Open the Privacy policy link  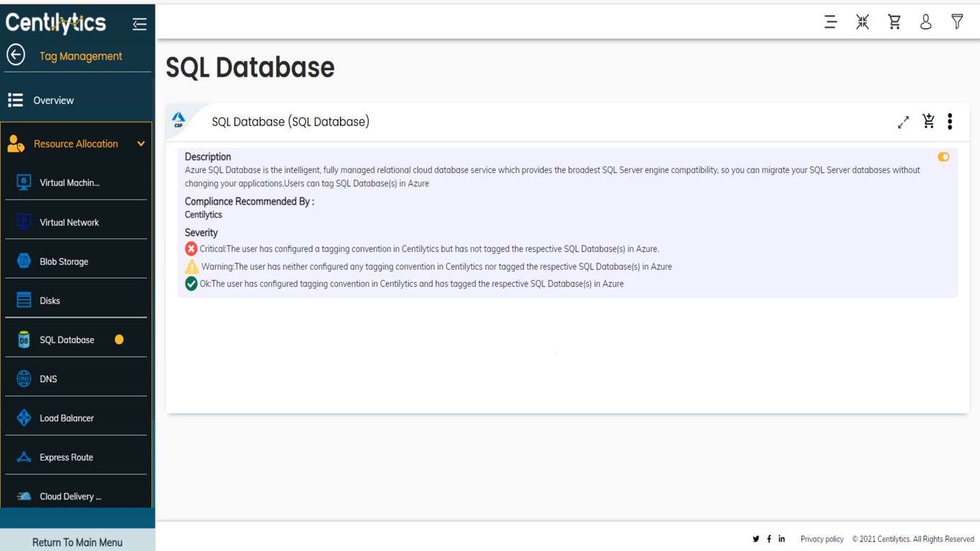tap(822, 539)
